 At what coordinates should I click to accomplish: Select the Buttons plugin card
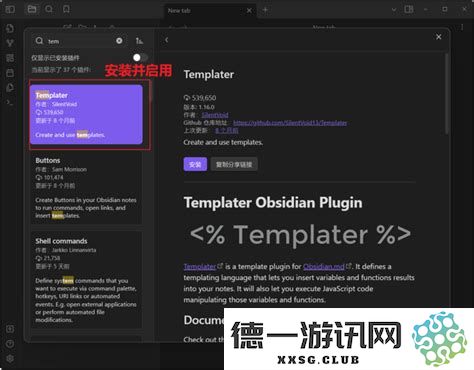[x=86, y=188]
